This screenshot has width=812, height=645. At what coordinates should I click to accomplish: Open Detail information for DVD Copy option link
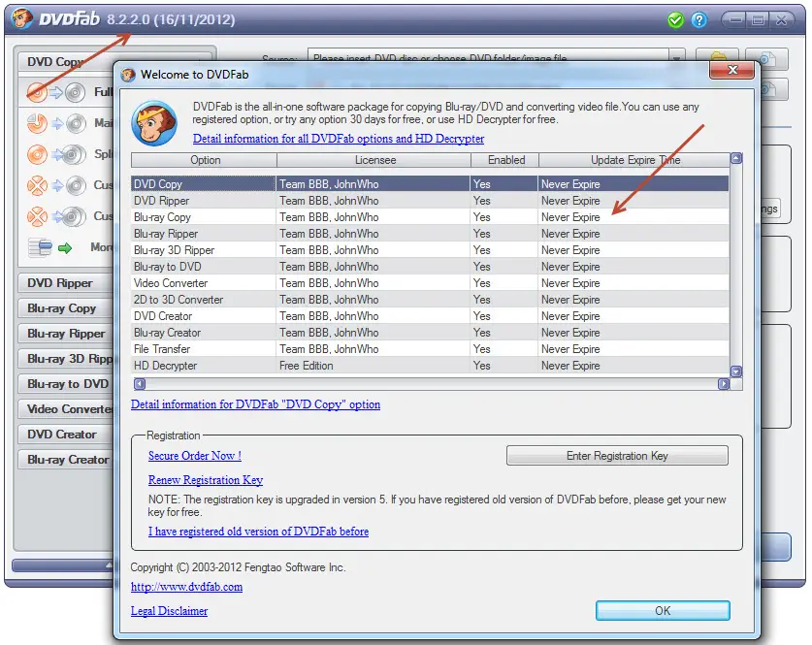coord(255,404)
